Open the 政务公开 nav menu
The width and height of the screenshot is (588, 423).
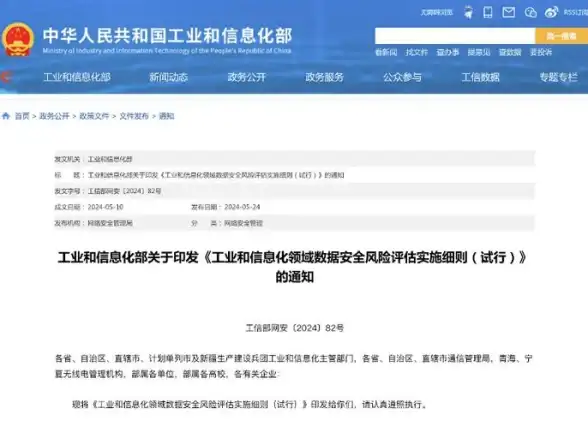(247, 77)
